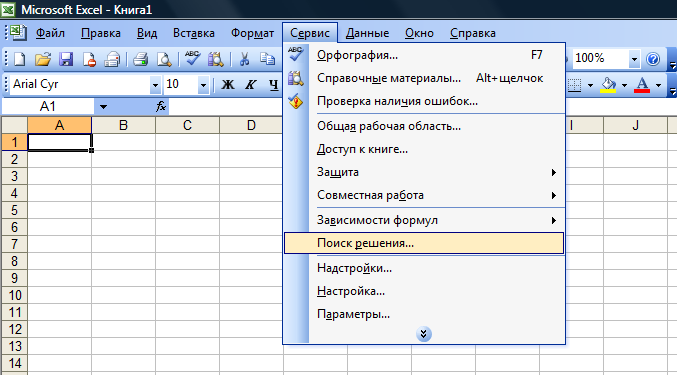Viewport: 677px width, 375px height.
Task: Click the Open folder toolbar icon
Action: point(43,59)
